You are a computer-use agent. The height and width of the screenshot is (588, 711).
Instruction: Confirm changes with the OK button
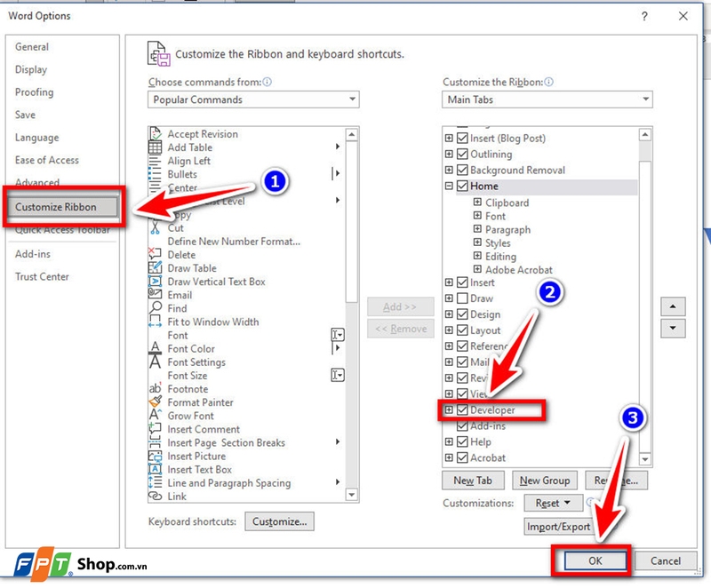coord(595,560)
